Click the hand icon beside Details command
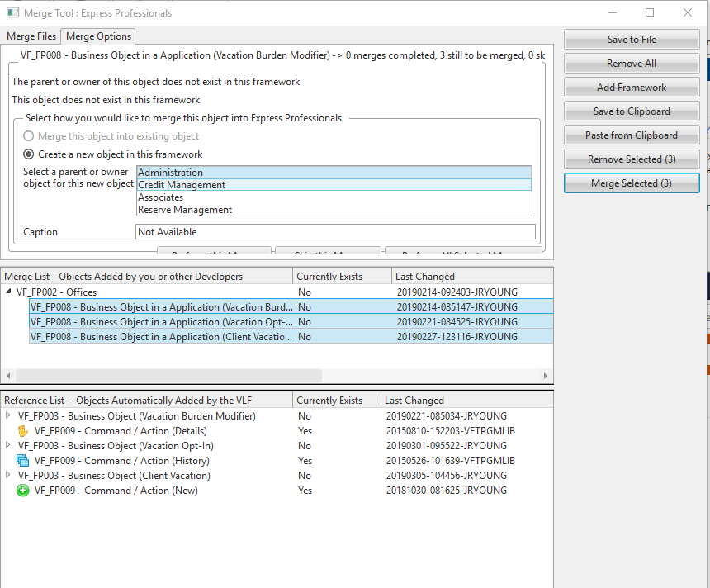 pyautogui.click(x=23, y=431)
